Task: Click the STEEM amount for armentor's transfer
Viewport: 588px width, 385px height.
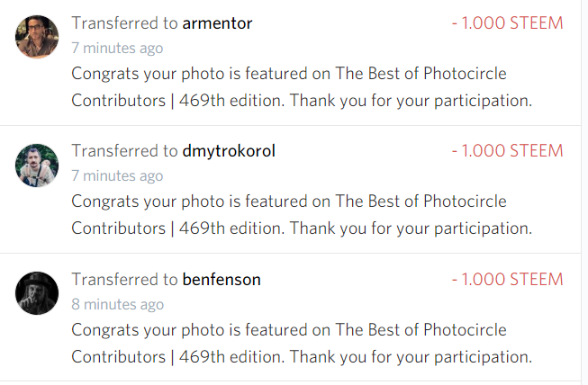Action: (x=507, y=23)
